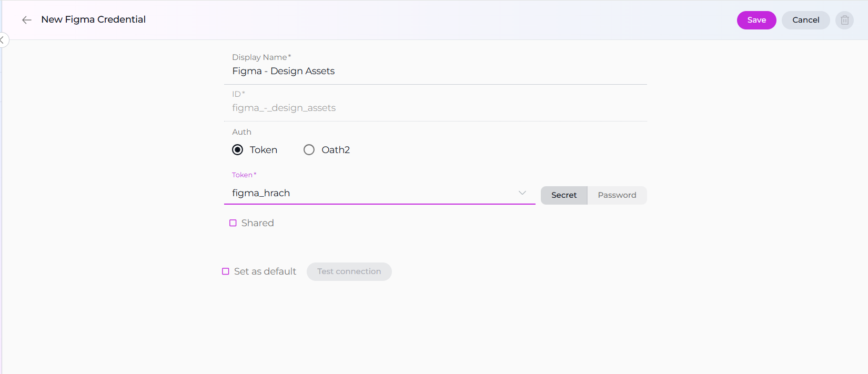Viewport: 868px width, 374px height.
Task: Cancel credential creation
Action: point(805,20)
